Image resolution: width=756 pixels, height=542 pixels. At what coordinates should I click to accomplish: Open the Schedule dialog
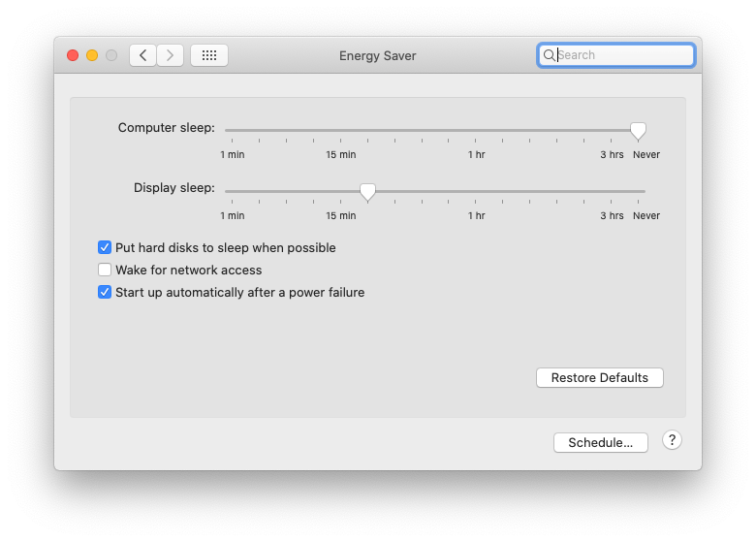point(600,442)
